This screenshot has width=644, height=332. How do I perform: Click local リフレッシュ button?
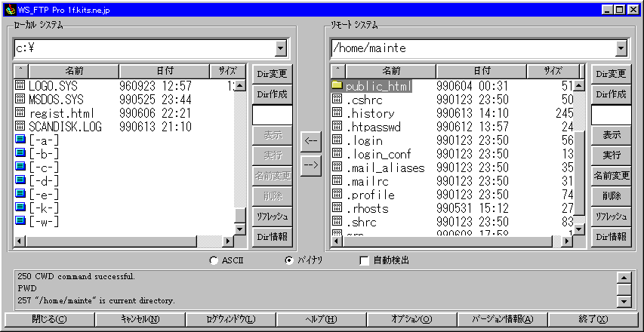pyautogui.click(x=273, y=217)
